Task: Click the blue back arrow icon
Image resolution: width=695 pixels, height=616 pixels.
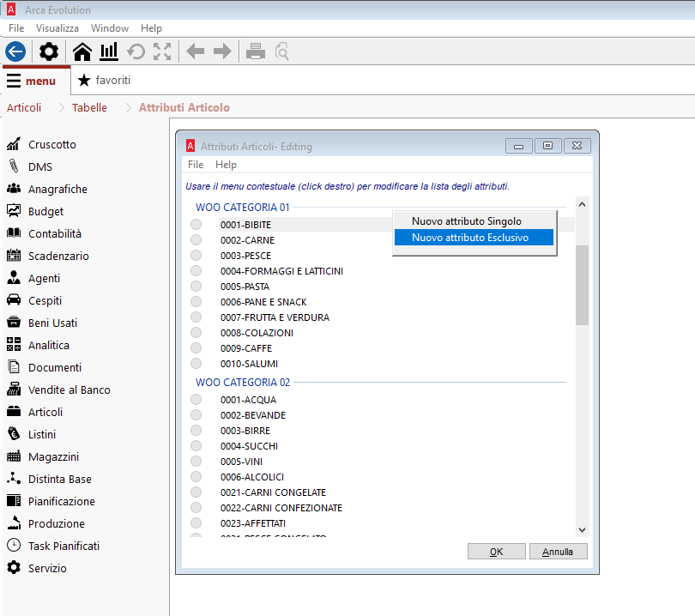Action: 15,51
